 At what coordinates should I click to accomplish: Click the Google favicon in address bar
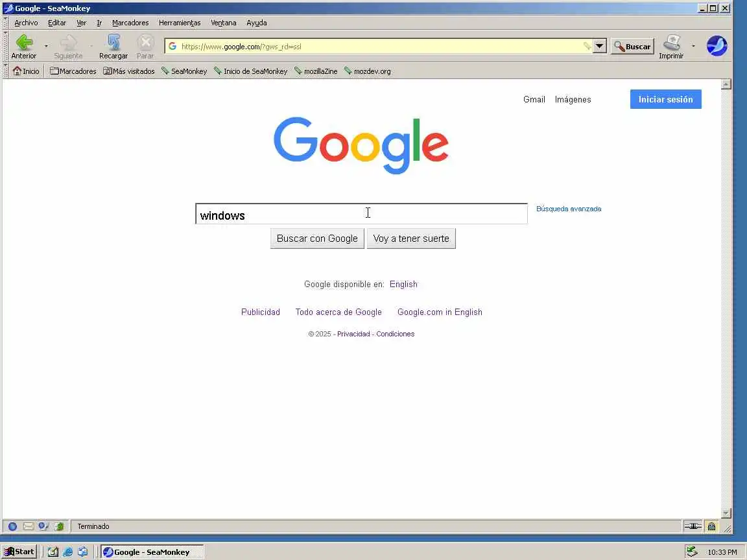172,46
